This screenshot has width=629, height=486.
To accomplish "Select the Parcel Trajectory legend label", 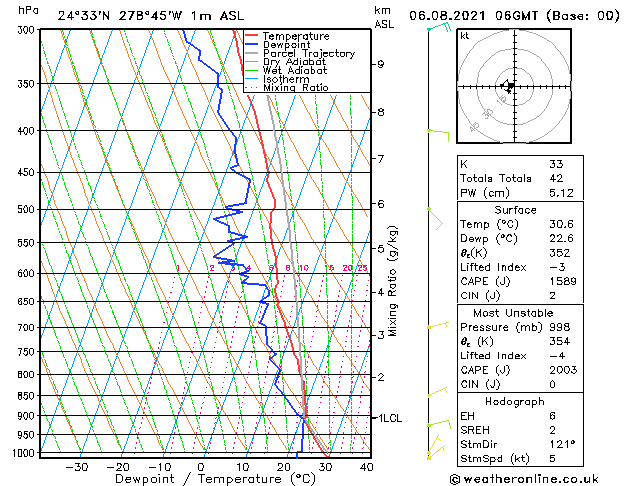I will (x=308, y=54).
